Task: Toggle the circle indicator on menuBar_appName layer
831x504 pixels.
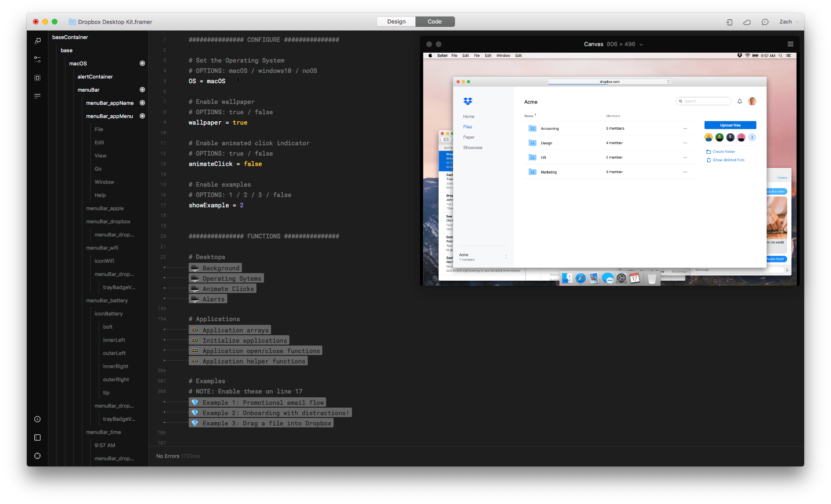Action: [142, 103]
